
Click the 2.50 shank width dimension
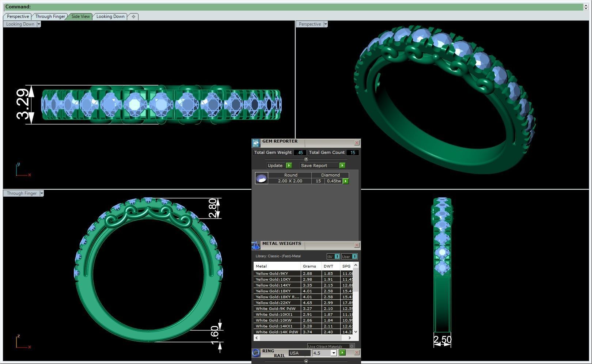[x=442, y=340]
